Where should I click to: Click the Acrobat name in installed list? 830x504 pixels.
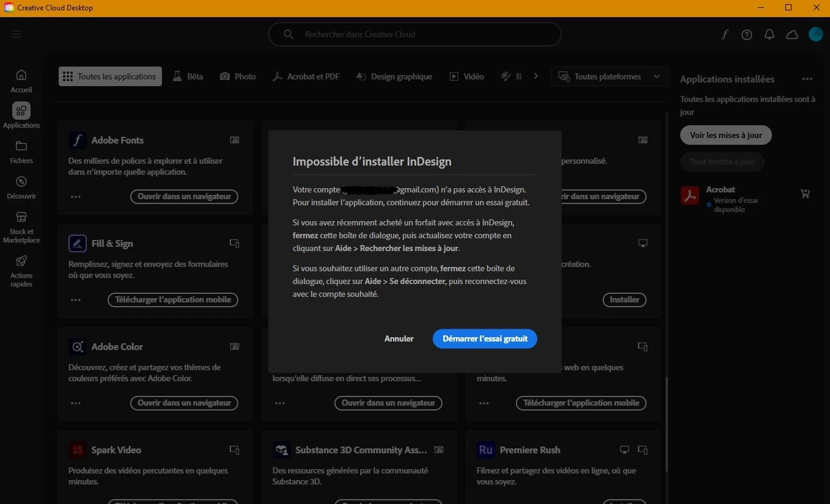click(721, 189)
